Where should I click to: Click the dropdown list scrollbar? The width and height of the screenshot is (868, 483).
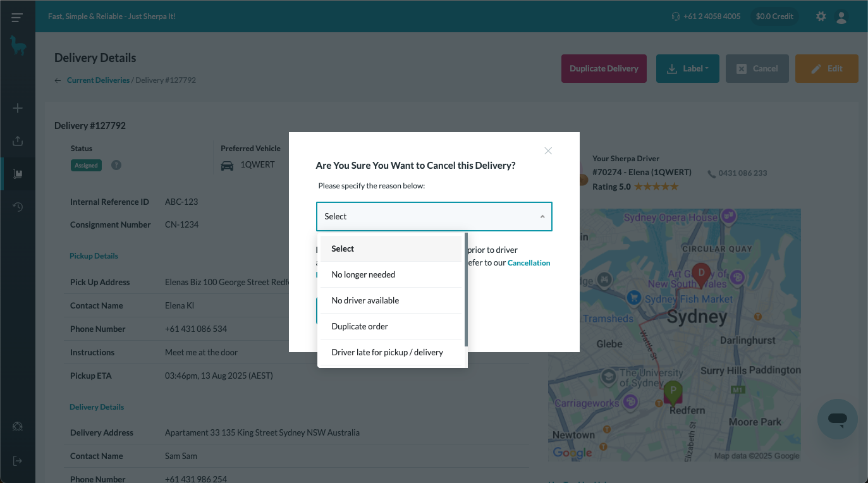coord(466,290)
